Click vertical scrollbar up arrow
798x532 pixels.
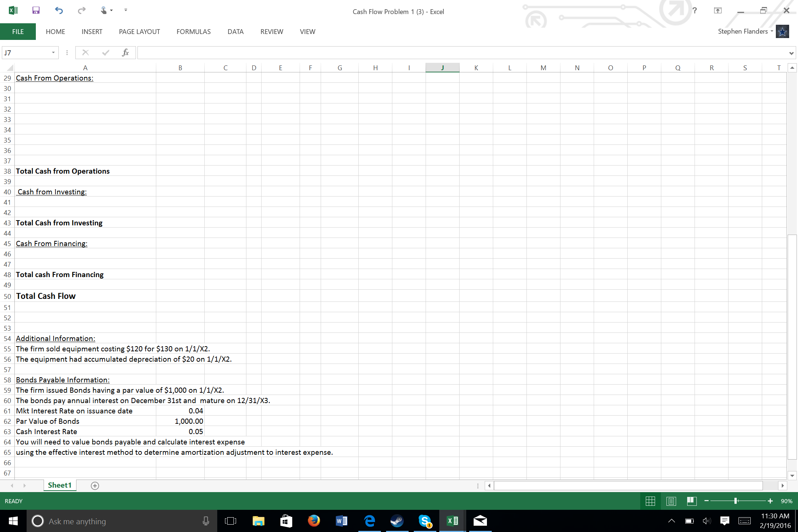pos(792,68)
